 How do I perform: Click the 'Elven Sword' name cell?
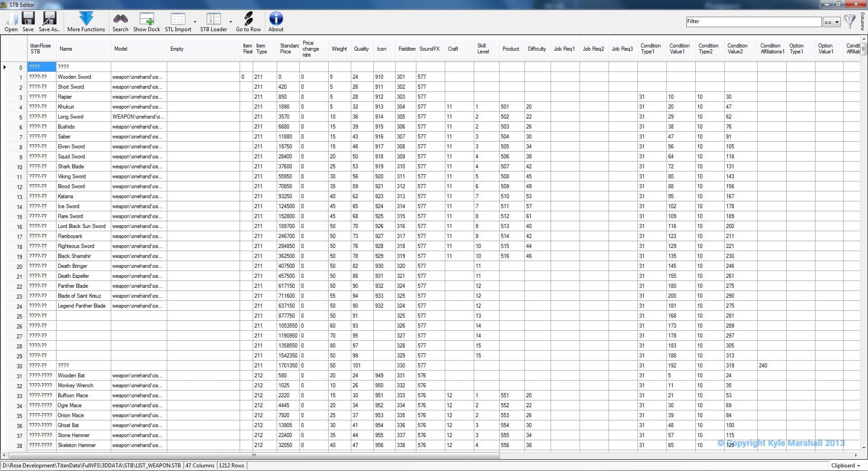[x=83, y=147]
